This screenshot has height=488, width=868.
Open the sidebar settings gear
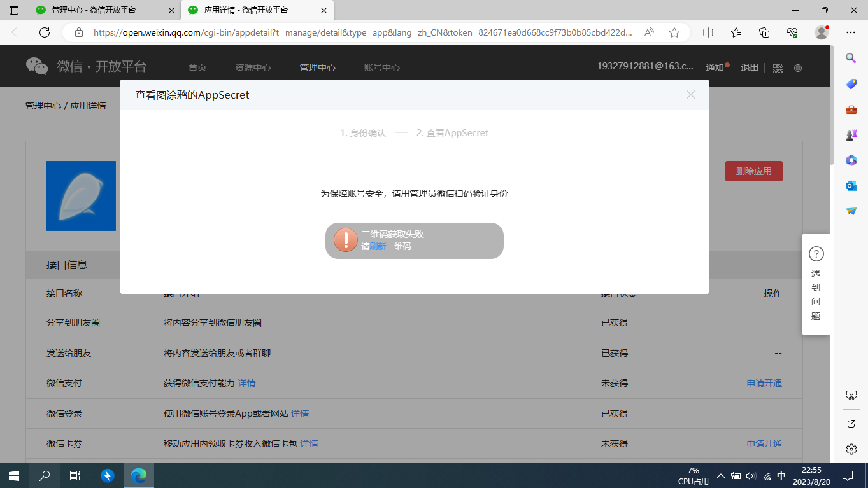click(851, 449)
